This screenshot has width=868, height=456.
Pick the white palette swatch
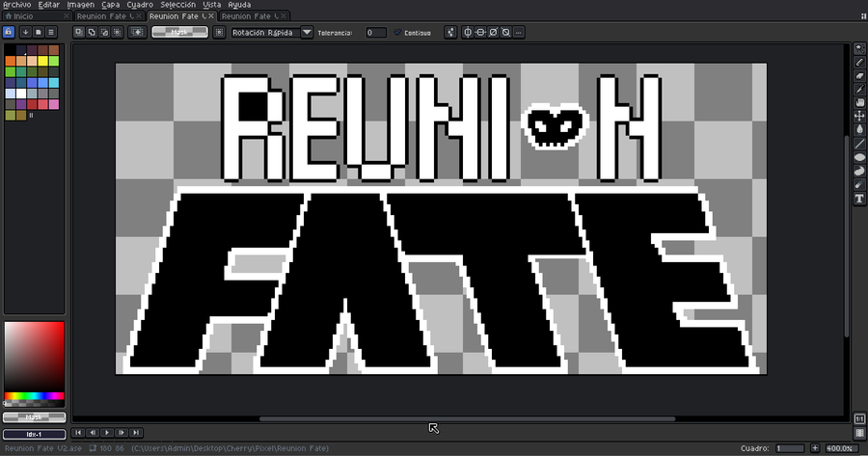coord(21,94)
